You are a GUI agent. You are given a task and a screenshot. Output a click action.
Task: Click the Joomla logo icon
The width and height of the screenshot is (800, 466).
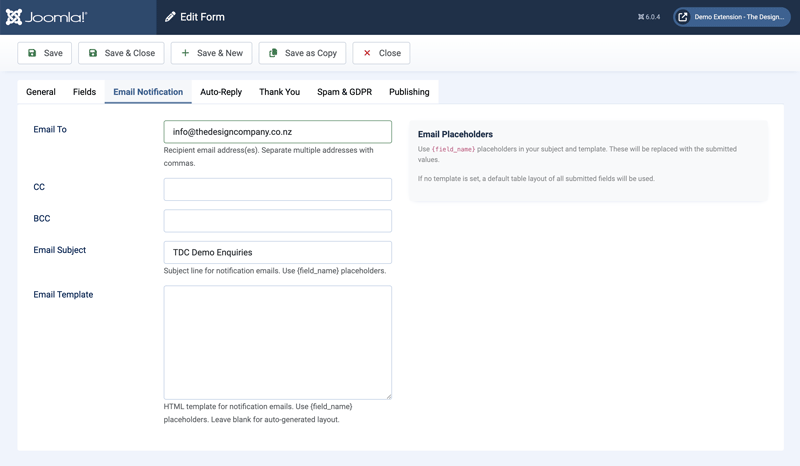click(14, 17)
